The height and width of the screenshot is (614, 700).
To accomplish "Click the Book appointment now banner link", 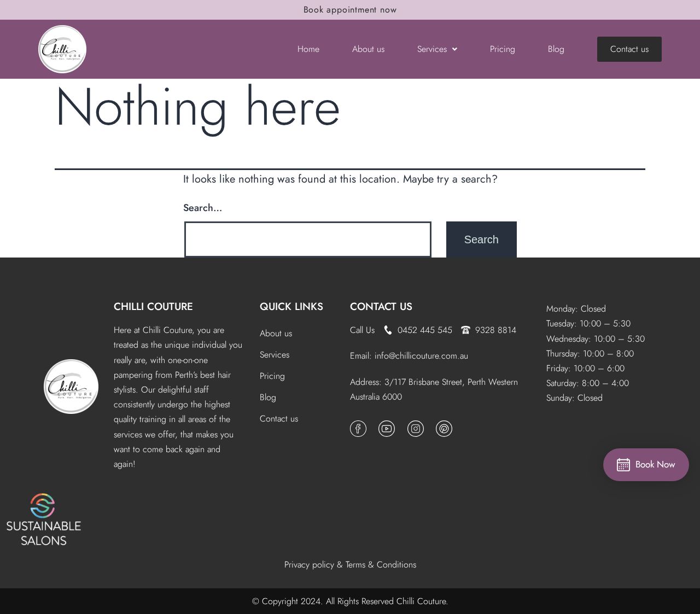I will pos(350,10).
